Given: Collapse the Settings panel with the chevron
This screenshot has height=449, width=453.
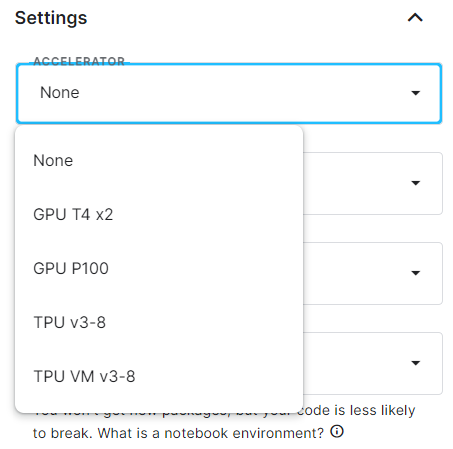Looking at the screenshot, I should pos(415,18).
